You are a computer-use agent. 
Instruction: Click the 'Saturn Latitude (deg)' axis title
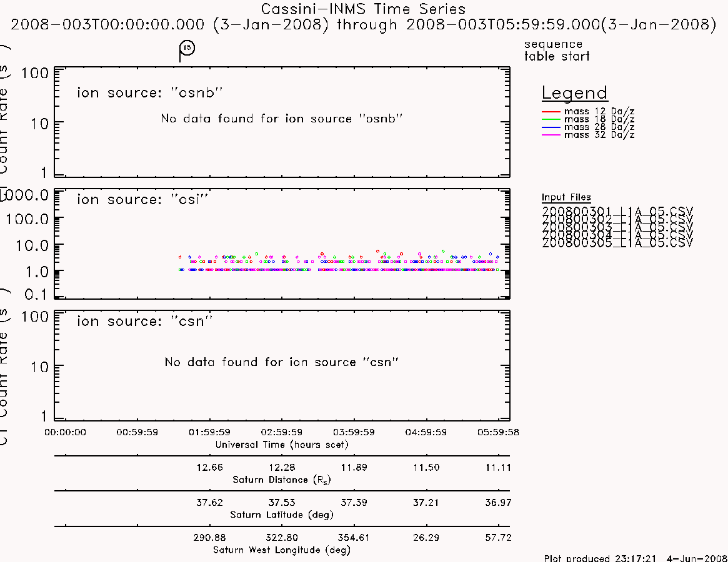282,515
